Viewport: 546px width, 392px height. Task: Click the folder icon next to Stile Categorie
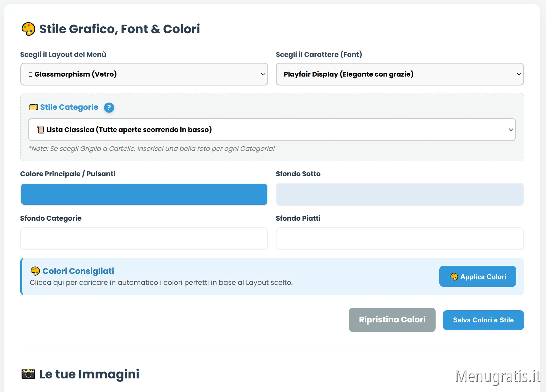[33, 107]
